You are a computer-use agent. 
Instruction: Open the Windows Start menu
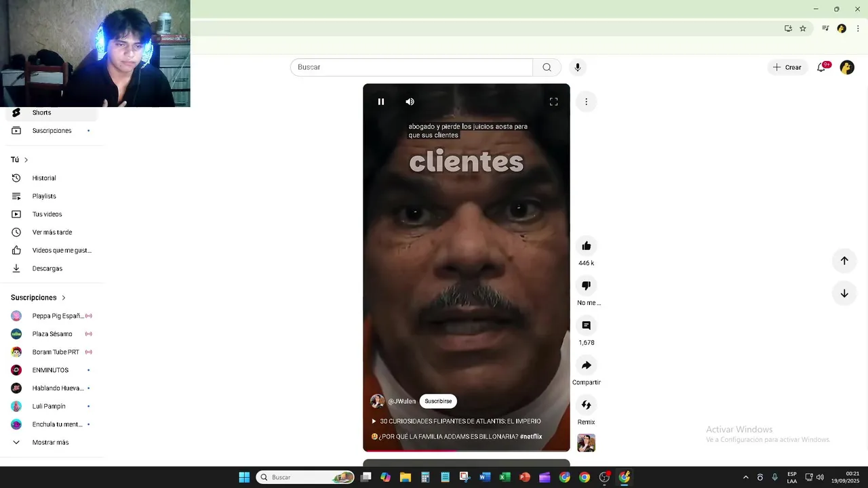point(244,477)
